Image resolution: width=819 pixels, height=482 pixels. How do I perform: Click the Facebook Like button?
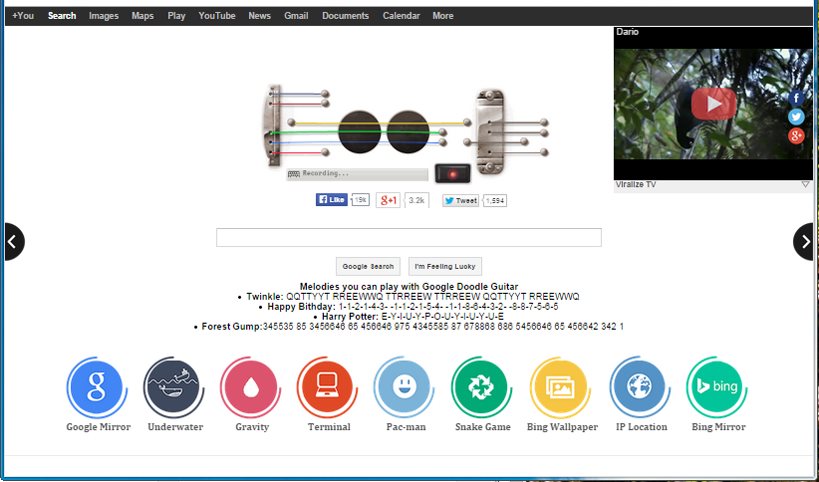pos(332,199)
